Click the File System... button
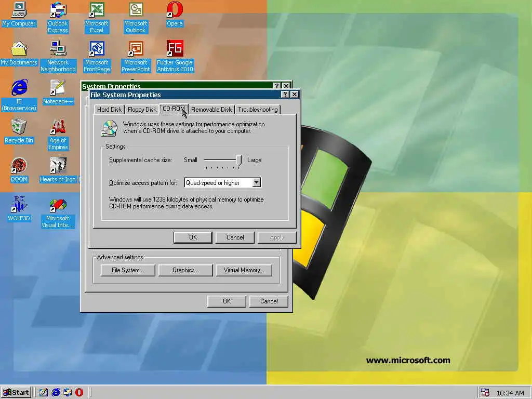This screenshot has height=399, width=532. click(x=128, y=270)
